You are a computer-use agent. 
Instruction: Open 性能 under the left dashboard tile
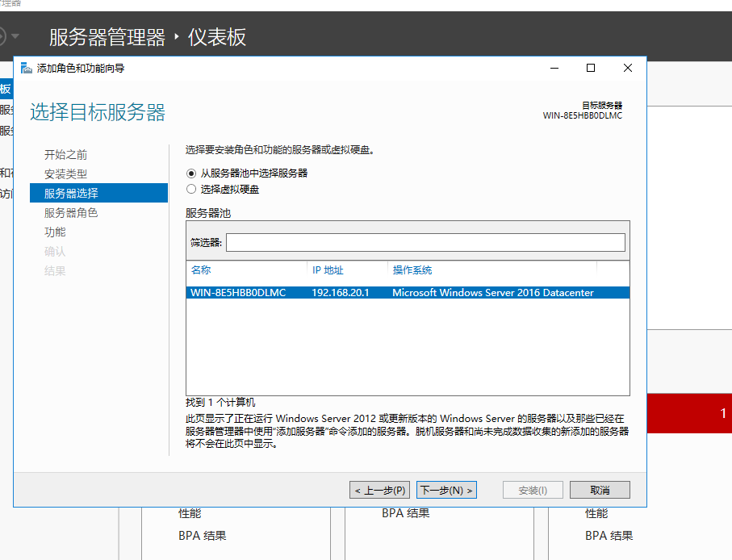(190, 513)
